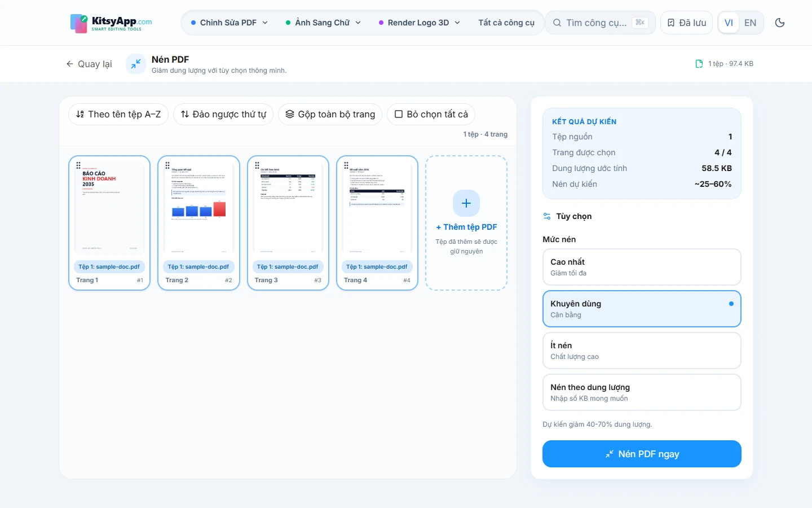The width and height of the screenshot is (812, 508).
Task: Click the search magnifier icon
Action: pos(557,23)
